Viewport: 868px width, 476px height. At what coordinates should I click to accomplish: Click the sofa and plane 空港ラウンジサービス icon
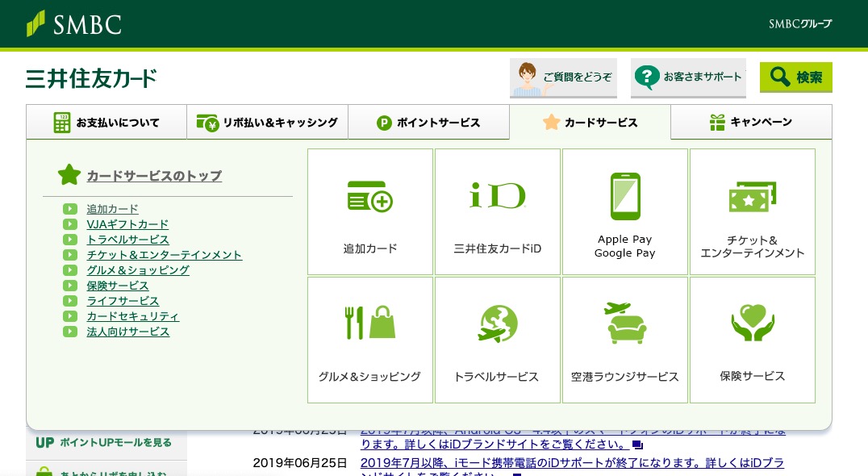click(x=625, y=324)
